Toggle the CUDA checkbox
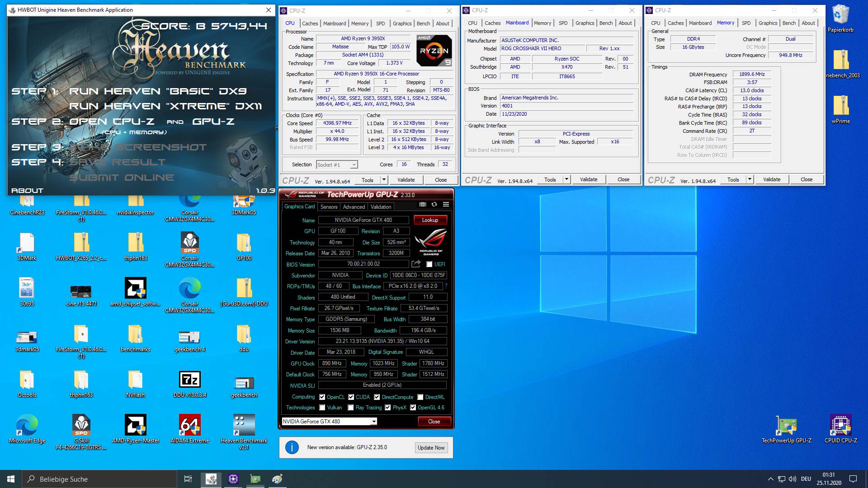This screenshot has height=488, width=868. [x=351, y=397]
